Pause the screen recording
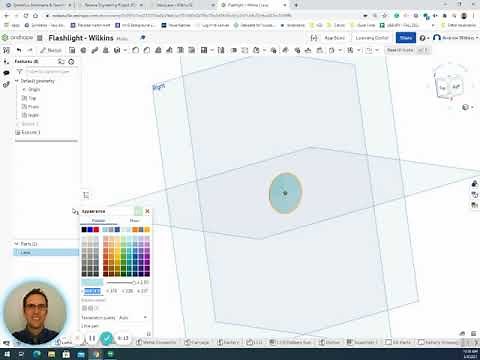Viewport: 480px width, 360px height. click(92, 339)
